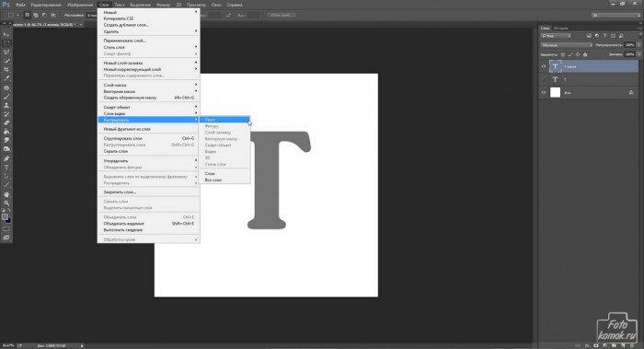Lock all padlock icon in Layers panel
Image resolution: width=644 pixels, height=349 pixels.
point(585,54)
